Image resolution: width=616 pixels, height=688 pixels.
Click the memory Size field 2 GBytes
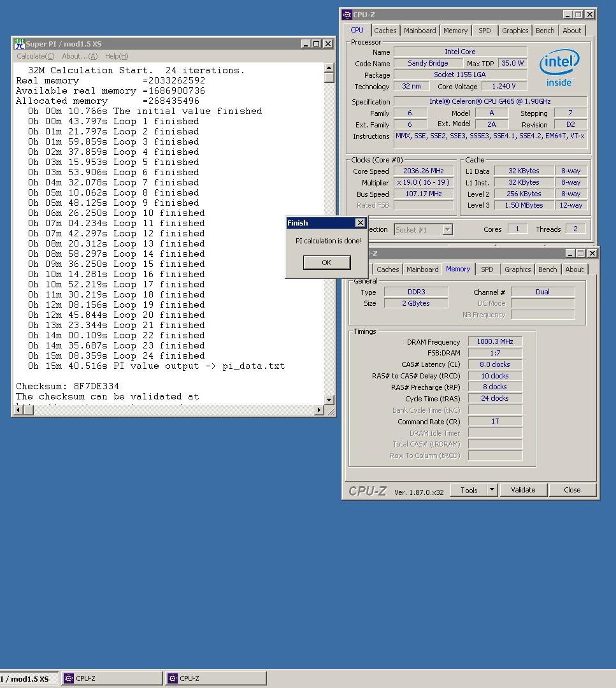[x=416, y=303]
